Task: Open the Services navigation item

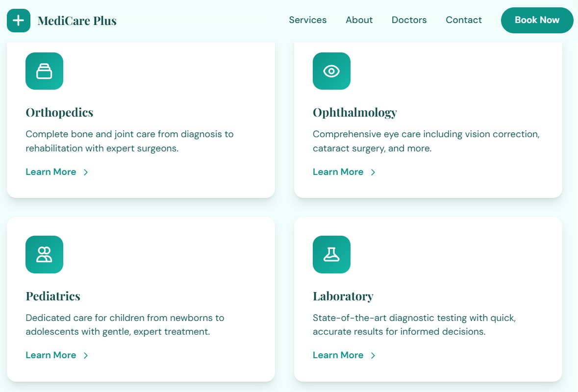Action: 307,20
